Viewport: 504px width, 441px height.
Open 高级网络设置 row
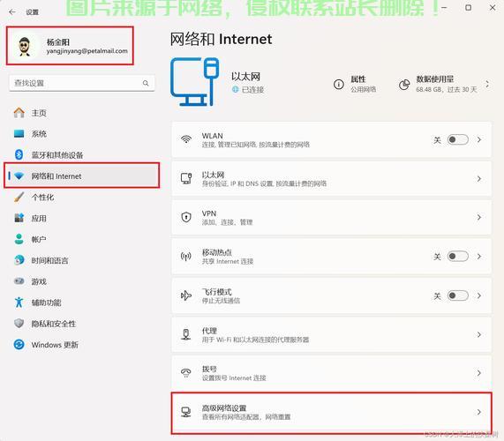331,413
